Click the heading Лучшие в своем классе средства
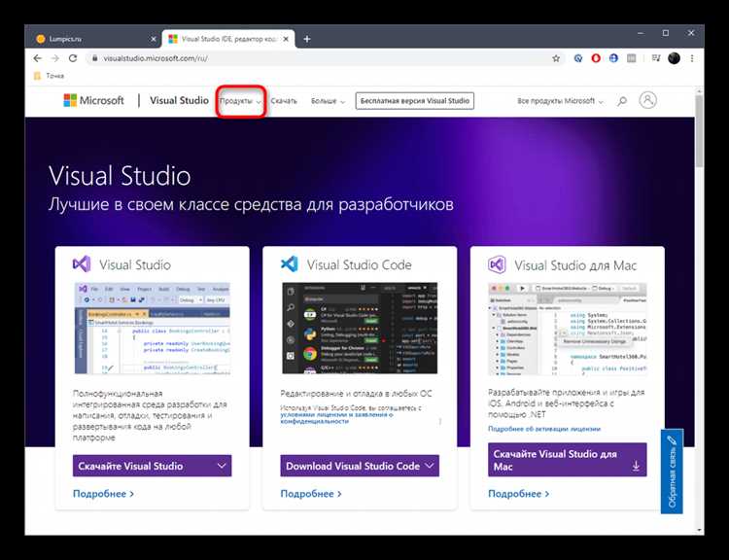The width and height of the screenshot is (729, 560). pyautogui.click(x=251, y=204)
